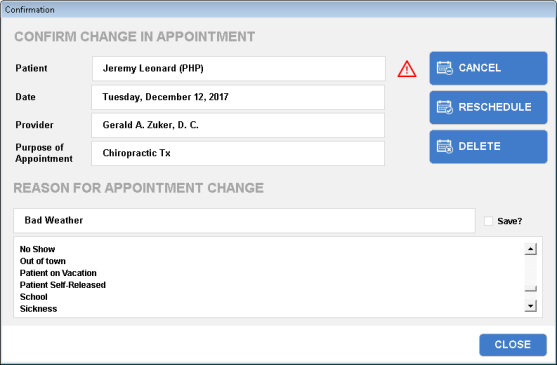
Task: Click the calendar icon on CANCEL button
Action: (x=444, y=68)
